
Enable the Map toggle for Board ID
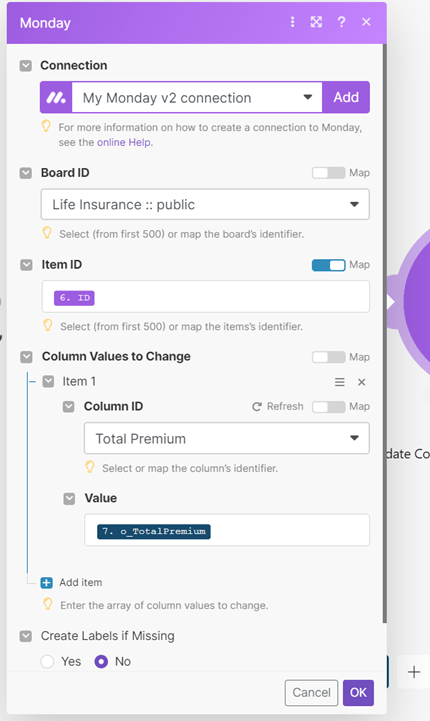click(x=328, y=173)
